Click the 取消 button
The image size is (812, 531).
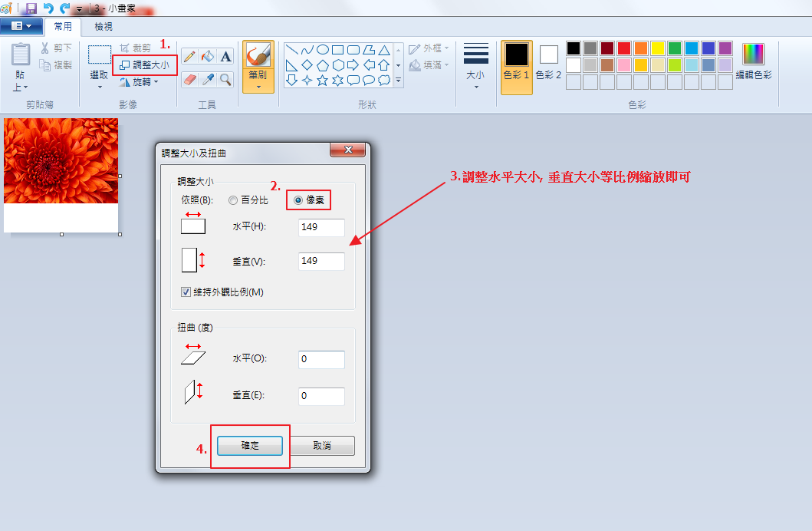coord(322,446)
